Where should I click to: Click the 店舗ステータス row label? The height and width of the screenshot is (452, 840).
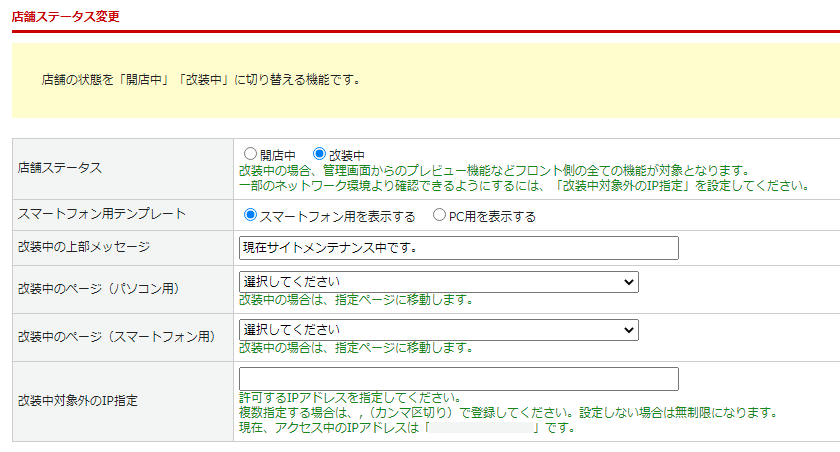tap(60, 168)
